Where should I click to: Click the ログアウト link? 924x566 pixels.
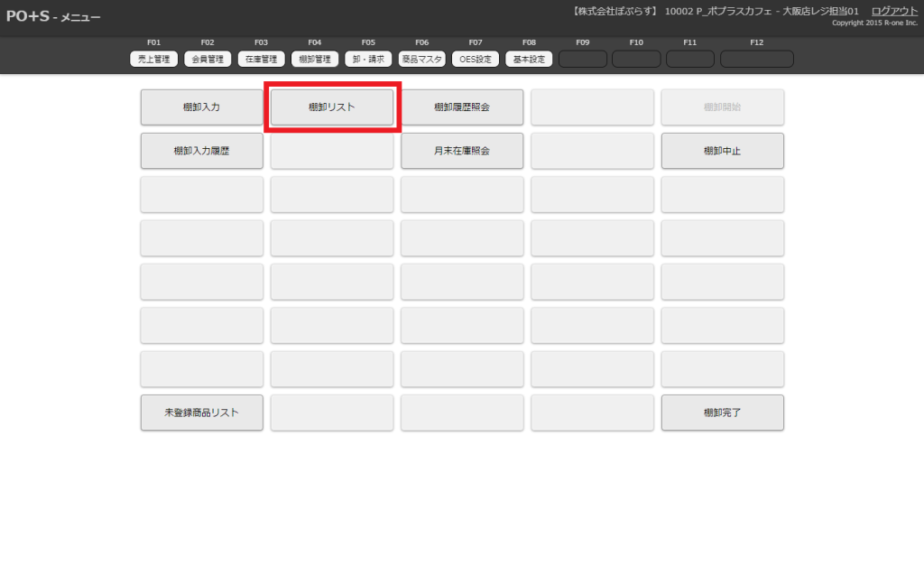894,11
